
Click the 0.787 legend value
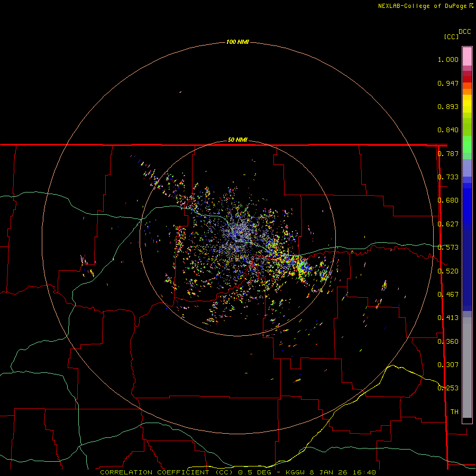(x=448, y=153)
